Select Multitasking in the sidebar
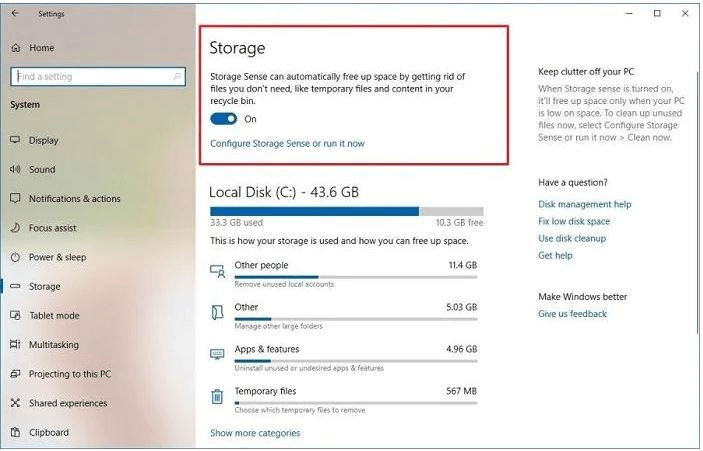703x451 pixels. (x=54, y=345)
